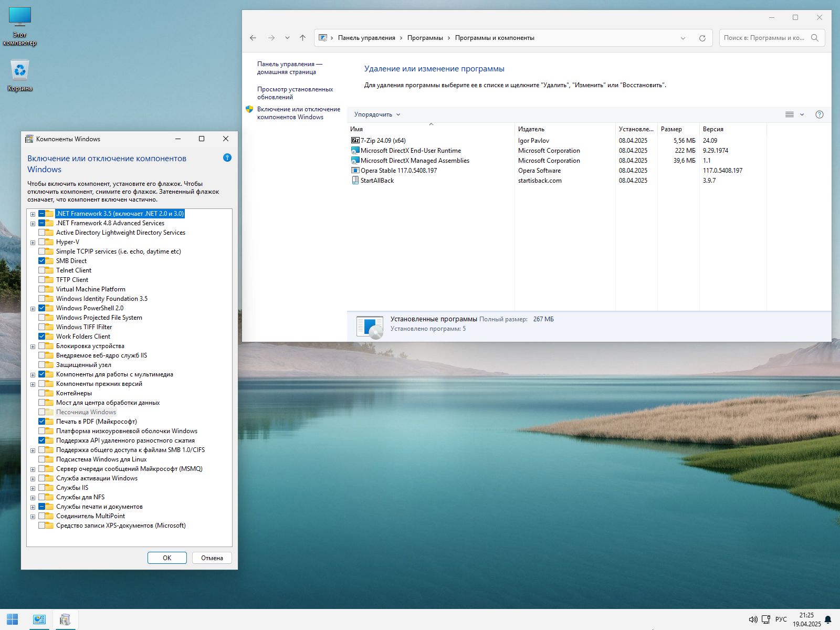The image size is (840, 630).
Task: Click the search magnifier icon
Action: pos(815,38)
